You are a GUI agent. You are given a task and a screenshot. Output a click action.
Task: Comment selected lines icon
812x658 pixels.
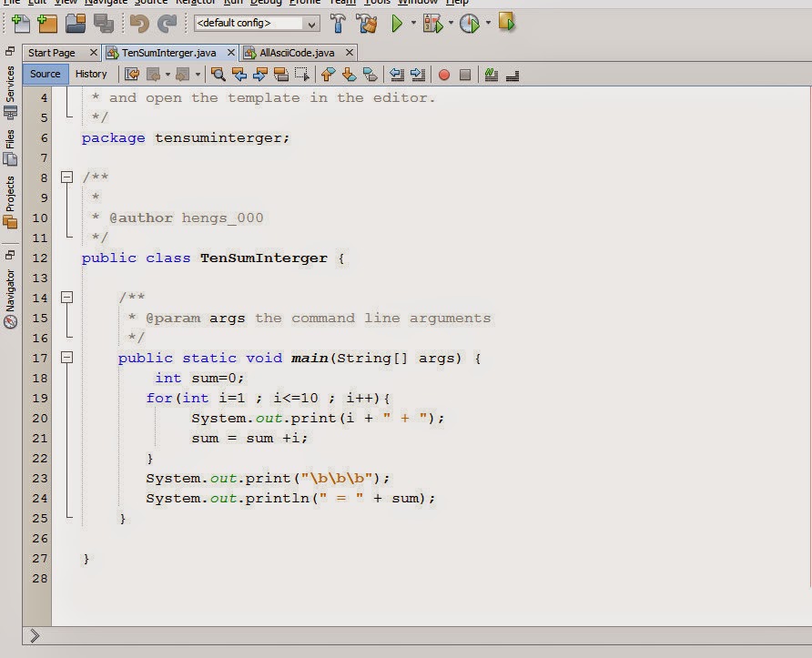pyautogui.click(x=491, y=75)
